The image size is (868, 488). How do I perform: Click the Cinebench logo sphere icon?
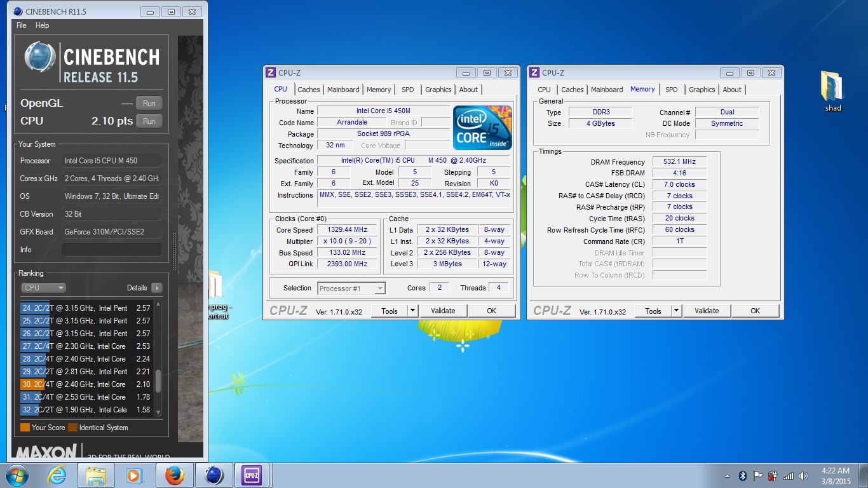[40, 58]
